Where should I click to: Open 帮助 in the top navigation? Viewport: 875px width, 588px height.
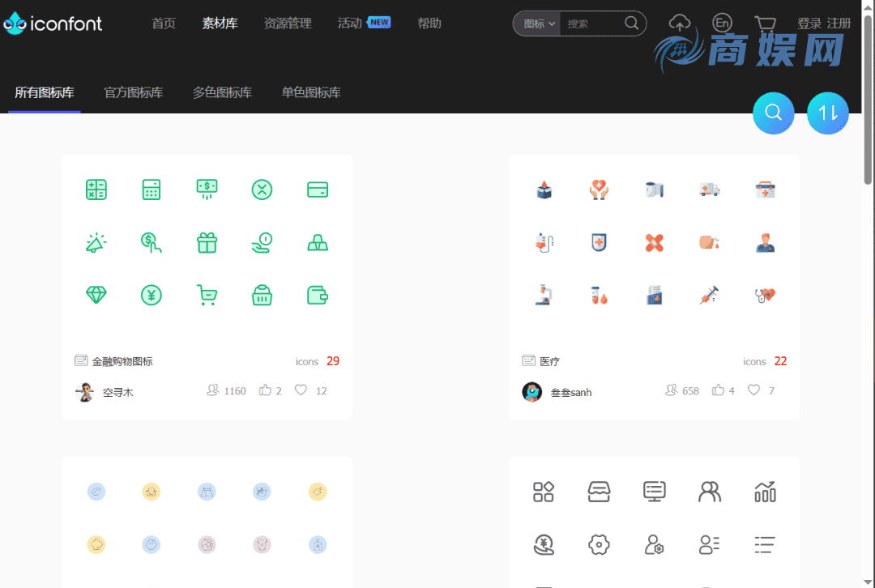[x=429, y=23]
